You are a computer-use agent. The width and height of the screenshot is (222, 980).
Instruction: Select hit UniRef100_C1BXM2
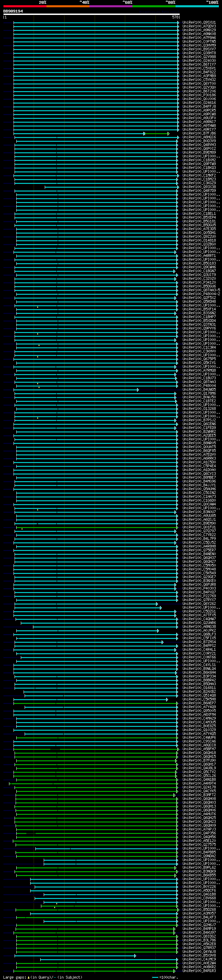pos(199,160)
